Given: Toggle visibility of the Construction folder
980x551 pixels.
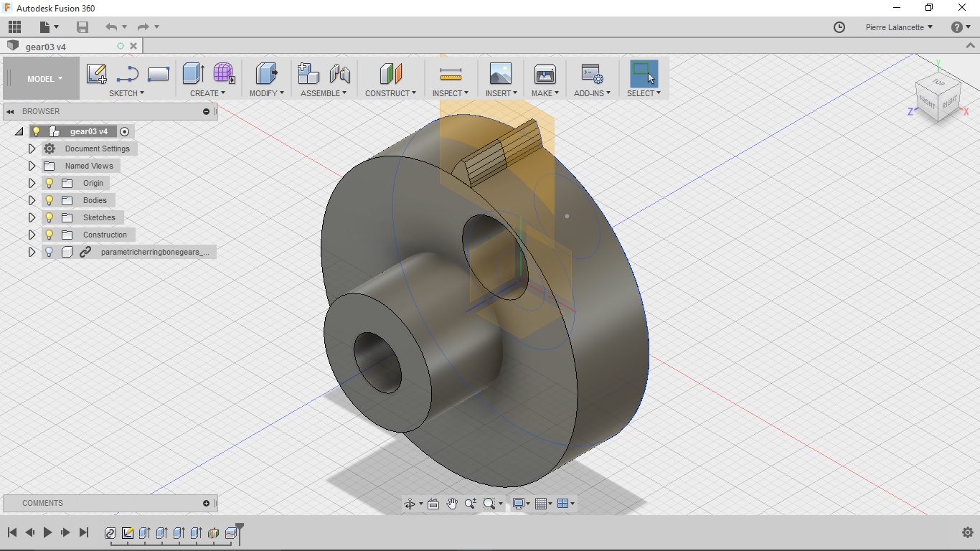Looking at the screenshot, I should pyautogui.click(x=50, y=235).
